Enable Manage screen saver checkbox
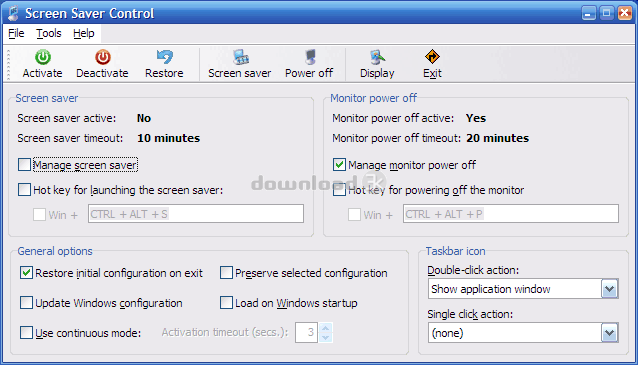Viewport: 638px width, 365px height. [24, 165]
